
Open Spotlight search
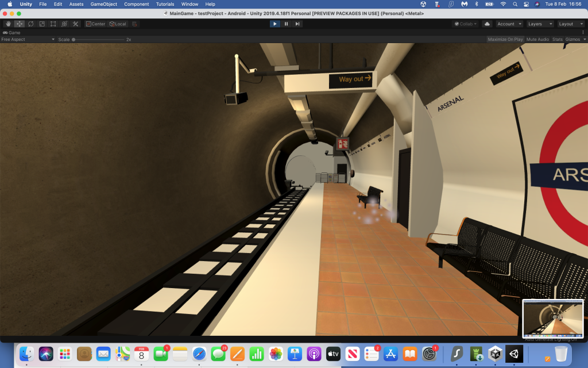(515, 4)
